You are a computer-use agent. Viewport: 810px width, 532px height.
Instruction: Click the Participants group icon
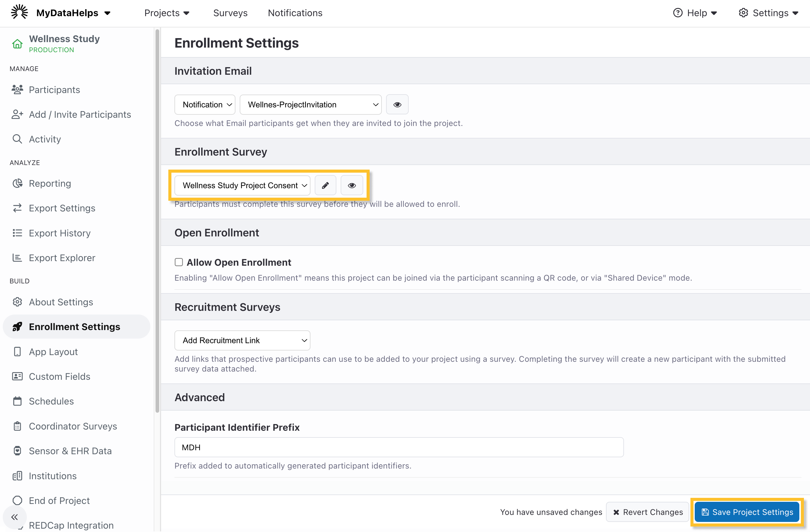(x=17, y=89)
